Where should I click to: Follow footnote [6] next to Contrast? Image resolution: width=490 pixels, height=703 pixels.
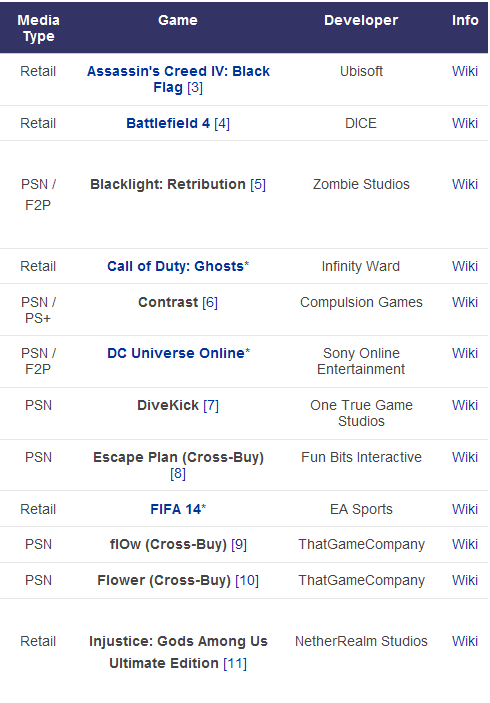click(x=210, y=303)
